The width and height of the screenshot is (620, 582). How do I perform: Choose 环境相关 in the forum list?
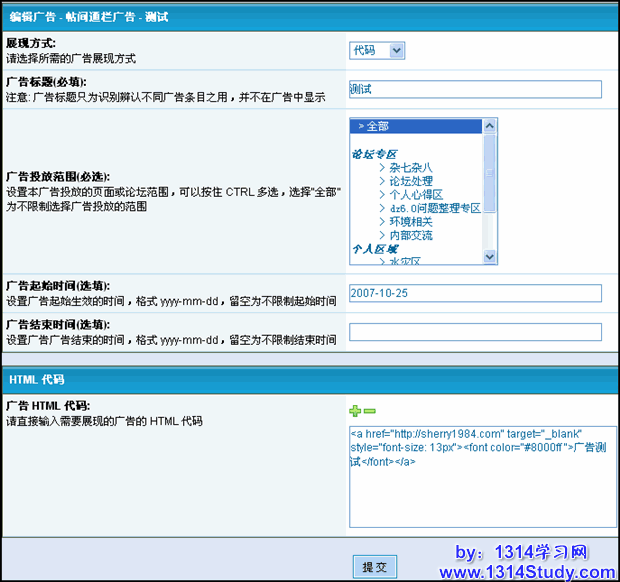[x=411, y=222]
